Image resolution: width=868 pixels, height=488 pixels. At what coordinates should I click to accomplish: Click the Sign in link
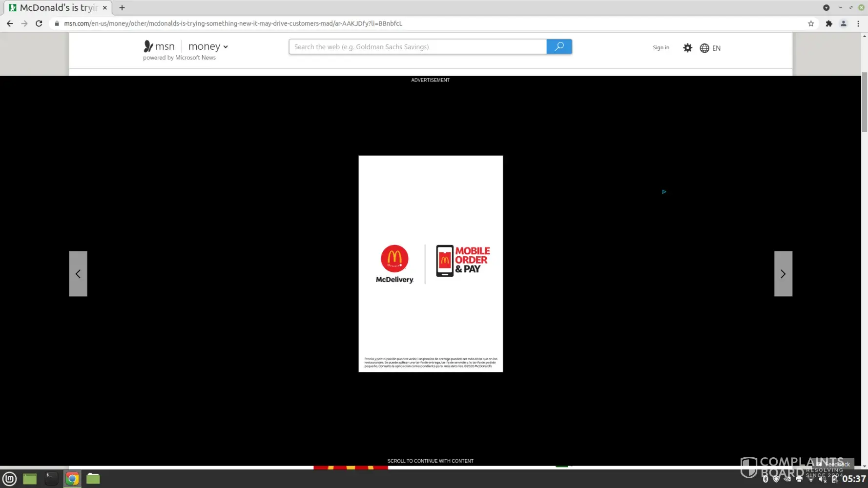tap(661, 48)
